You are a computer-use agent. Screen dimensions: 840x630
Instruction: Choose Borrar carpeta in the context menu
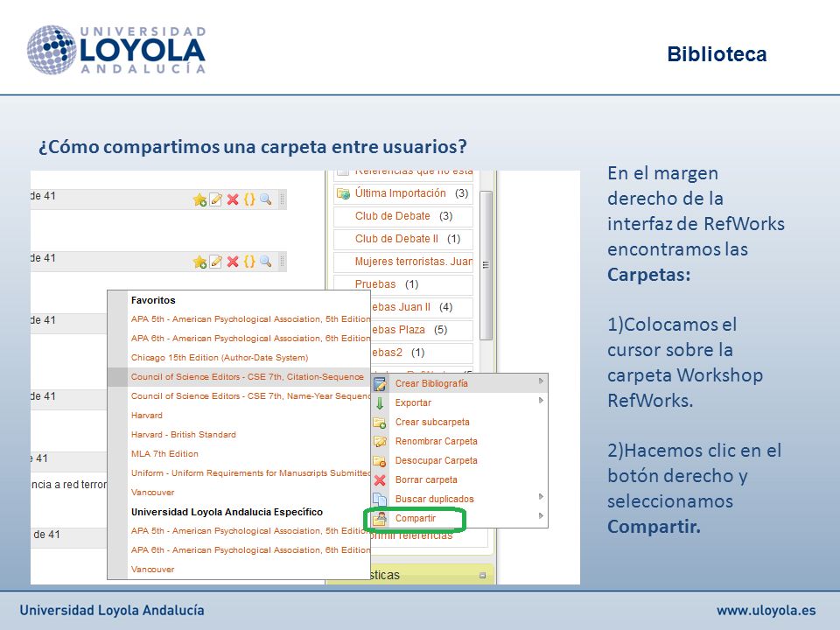pyautogui.click(x=459, y=480)
